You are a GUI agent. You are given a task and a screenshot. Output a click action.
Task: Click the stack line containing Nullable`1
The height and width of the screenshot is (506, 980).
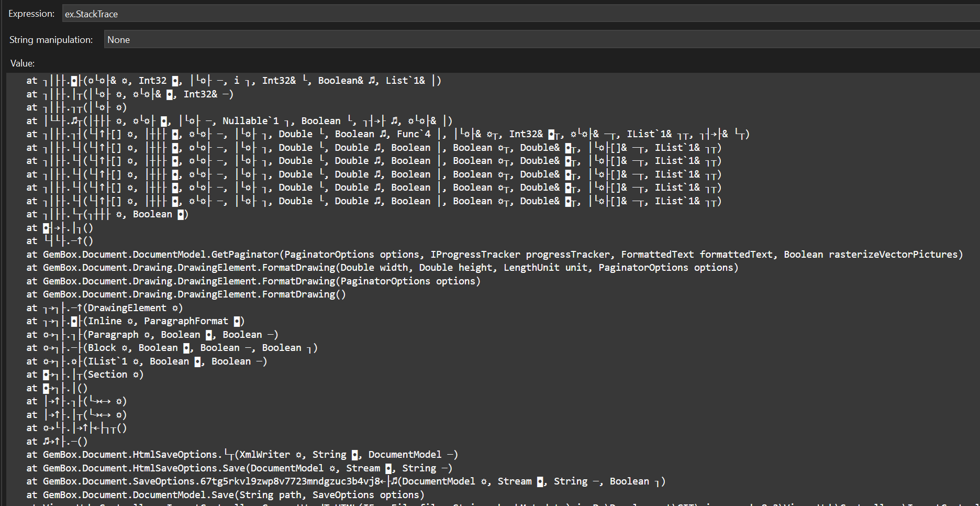pyautogui.click(x=239, y=121)
